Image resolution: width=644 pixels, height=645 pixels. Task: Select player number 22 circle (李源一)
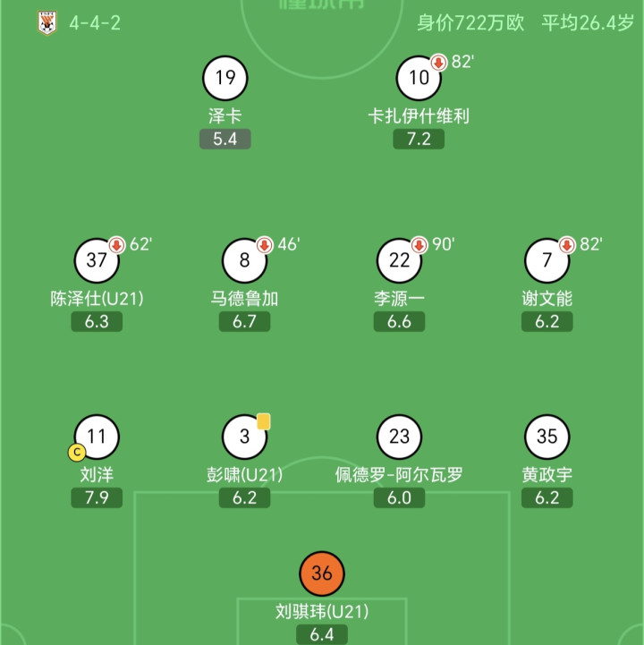coord(399,260)
